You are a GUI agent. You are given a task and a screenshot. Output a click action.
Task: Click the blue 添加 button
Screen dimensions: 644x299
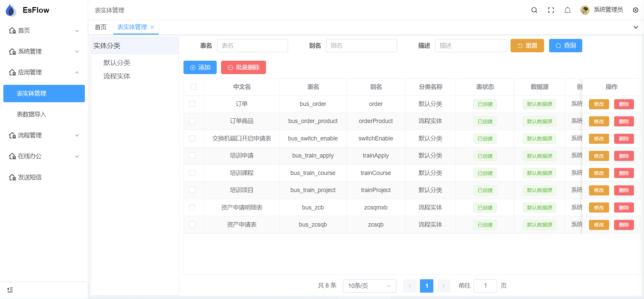click(x=200, y=67)
